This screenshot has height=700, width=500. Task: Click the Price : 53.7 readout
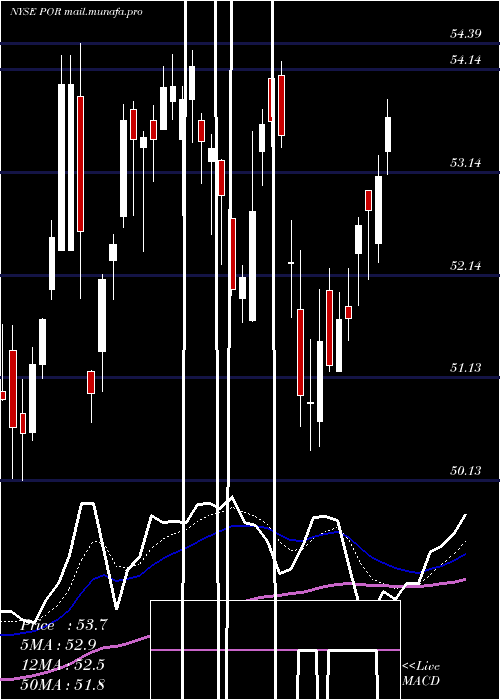(x=64, y=625)
